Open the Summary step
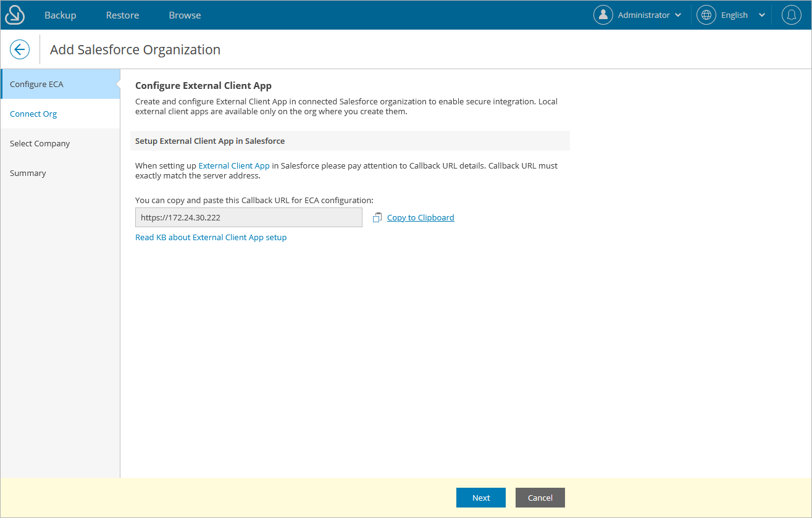 pyautogui.click(x=28, y=173)
